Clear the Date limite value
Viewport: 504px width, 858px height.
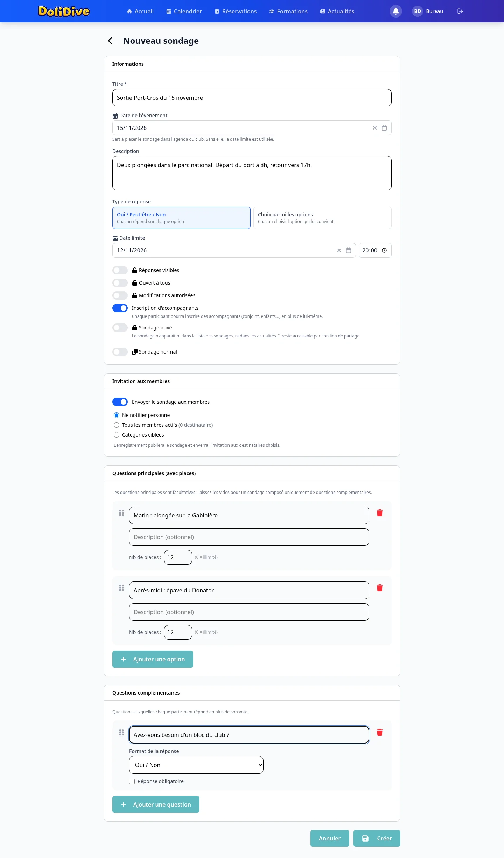pos(339,250)
